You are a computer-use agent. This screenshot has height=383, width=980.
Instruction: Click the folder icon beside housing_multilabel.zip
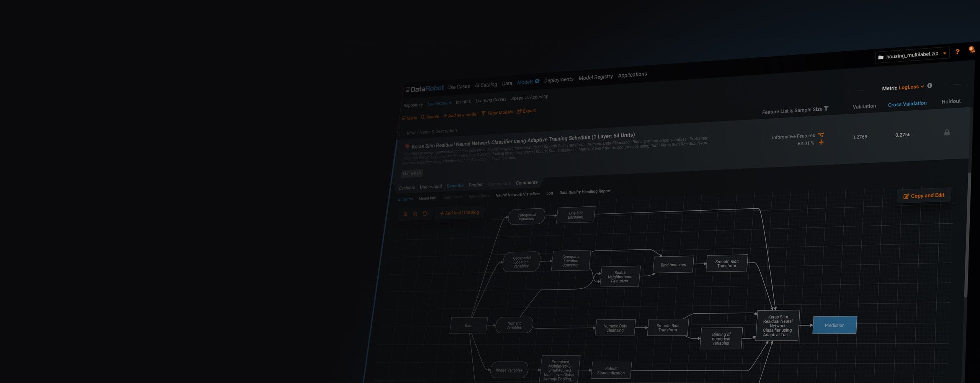point(881,57)
